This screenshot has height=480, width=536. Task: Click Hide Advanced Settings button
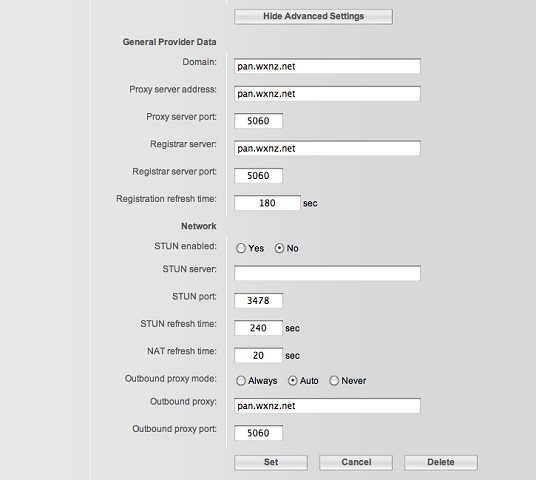point(313,16)
